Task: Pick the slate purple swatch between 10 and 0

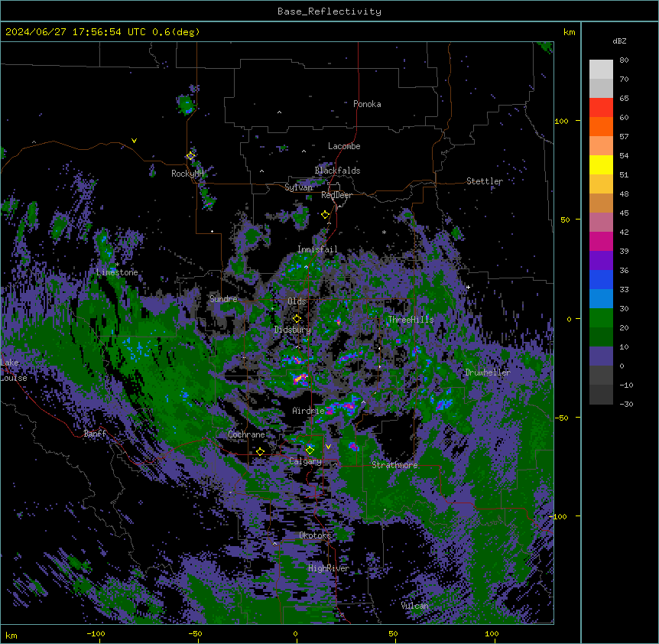Action: click(601, 356)
